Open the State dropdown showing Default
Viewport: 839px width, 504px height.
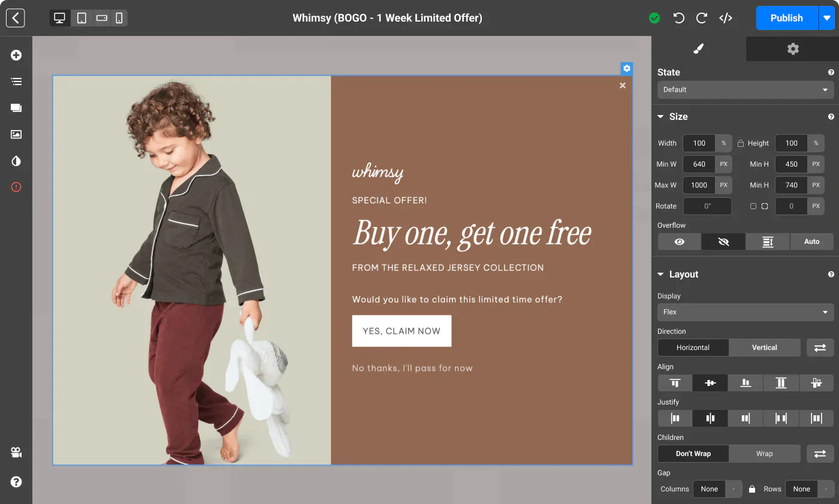(745, 89)
